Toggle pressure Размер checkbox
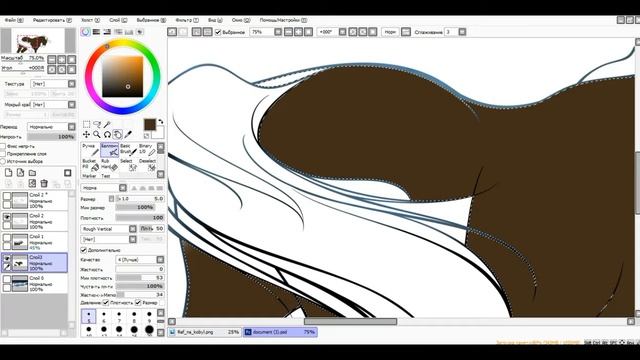 [x=138, y=302]
